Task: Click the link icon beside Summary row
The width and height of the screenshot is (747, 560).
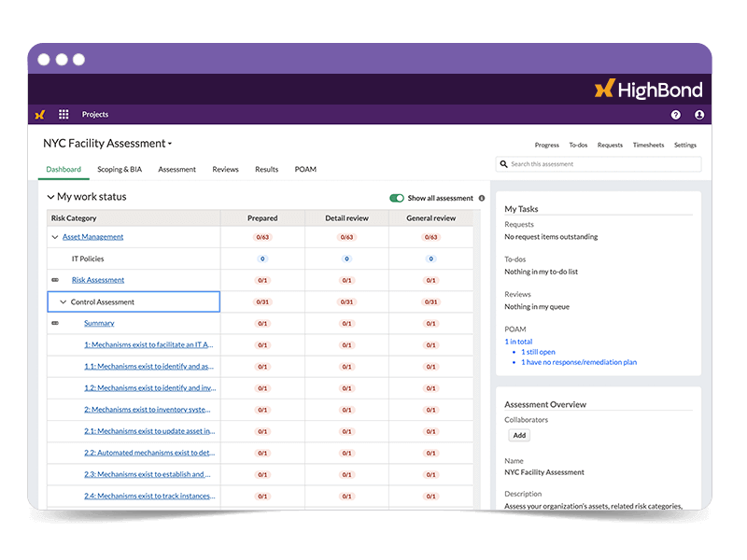Action: tap(55, 323)
